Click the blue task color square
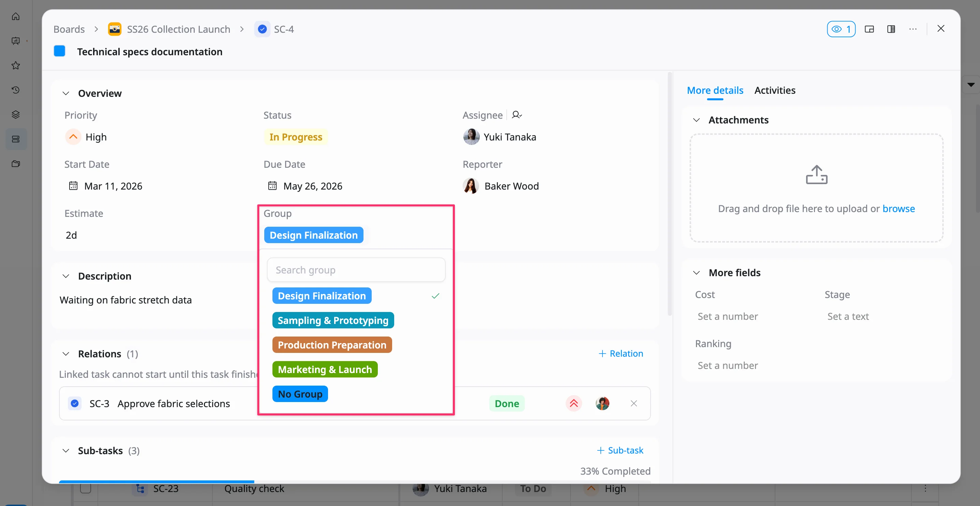 59,51
